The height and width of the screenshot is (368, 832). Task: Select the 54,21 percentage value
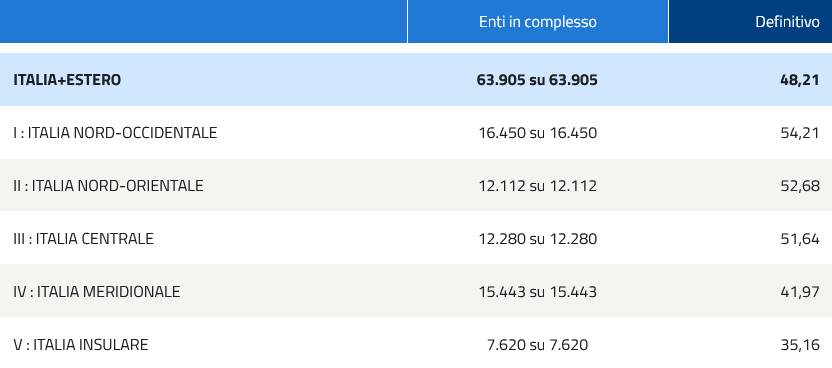pyautogui.click(x=800, y=133)
